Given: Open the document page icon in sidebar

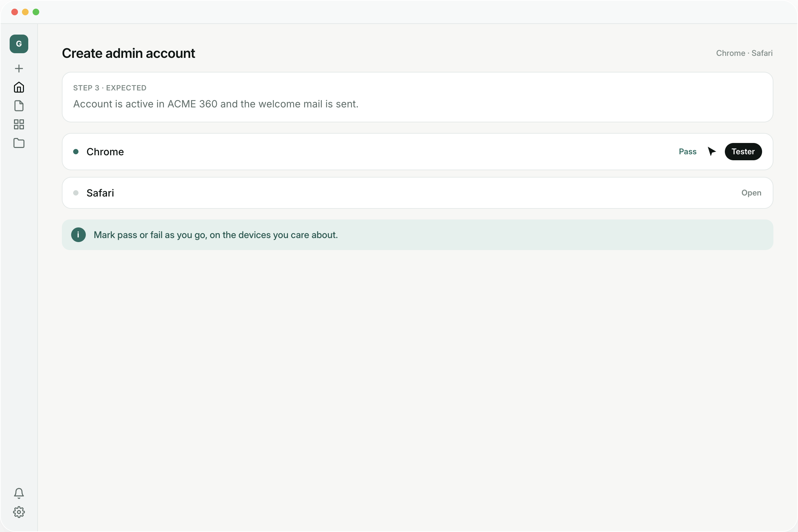Looking at the screenshot, I should [19, 106].
